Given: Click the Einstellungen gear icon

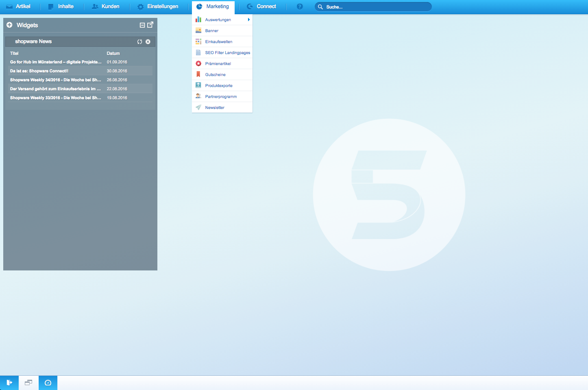Looking at the screenshot, I should (141, 7).
